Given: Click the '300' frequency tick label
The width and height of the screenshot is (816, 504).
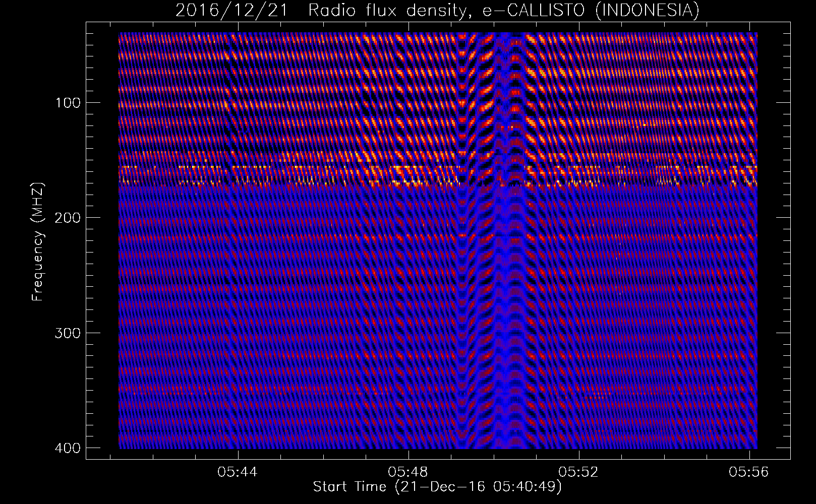Looking at the screenshot, I should (67, 333).
